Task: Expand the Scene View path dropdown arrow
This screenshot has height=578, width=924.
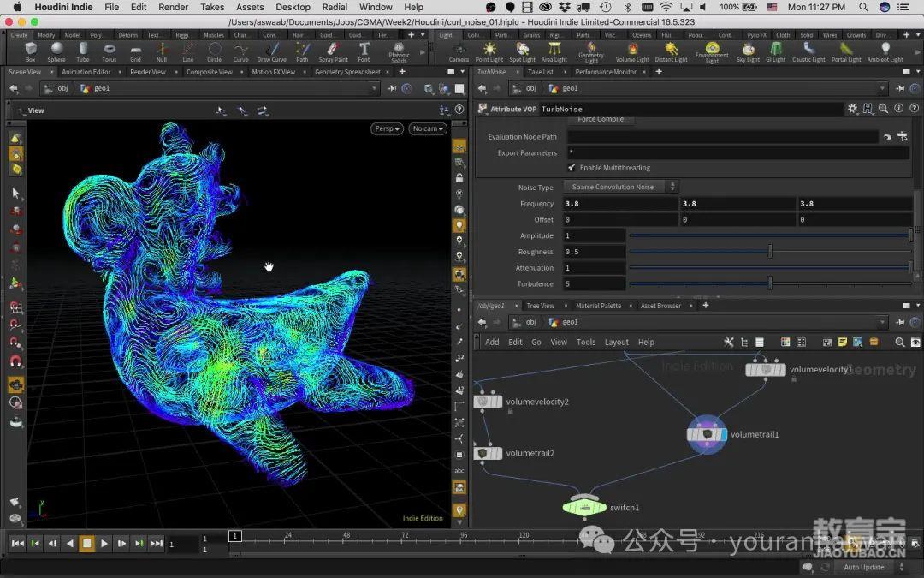Action: click(x=374, y=88)
